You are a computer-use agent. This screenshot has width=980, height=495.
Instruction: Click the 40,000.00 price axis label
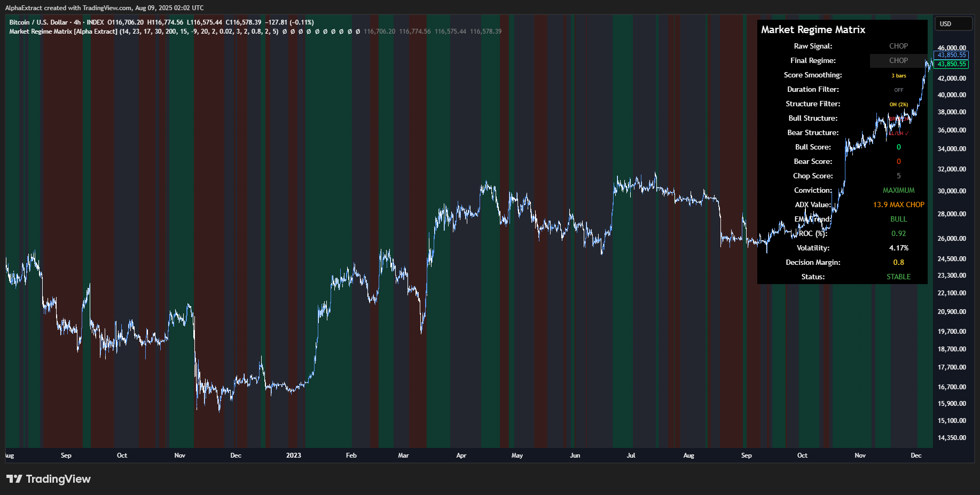pyautogui.click(x=952, y=95)
